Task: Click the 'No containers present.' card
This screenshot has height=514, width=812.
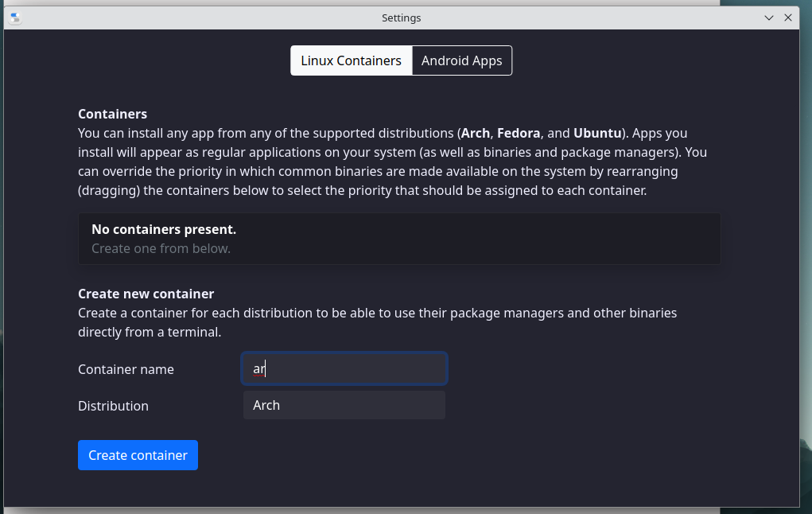Action: point(399,239)
